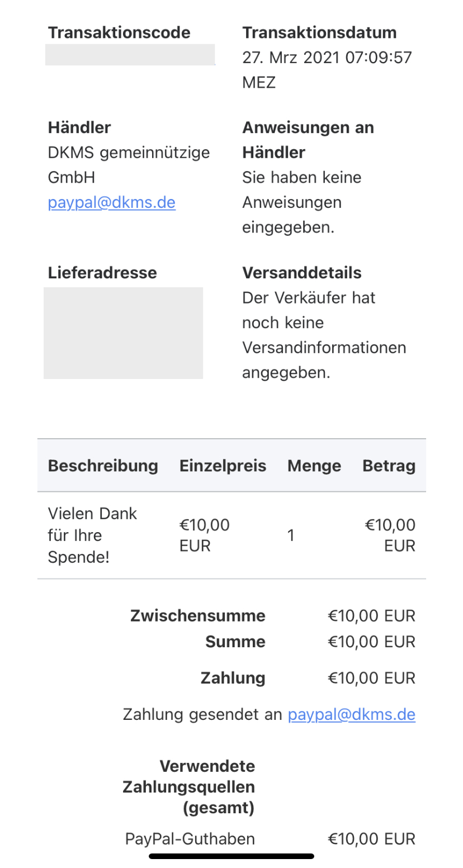This screenshot has height=868, width=463.
Task: Tap the Menge column header
Action: point(314,466)
